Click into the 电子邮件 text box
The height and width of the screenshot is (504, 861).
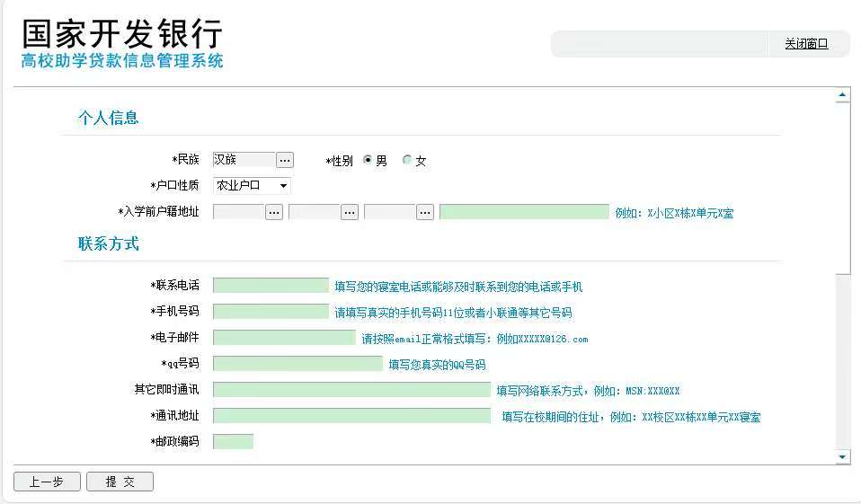284,338
